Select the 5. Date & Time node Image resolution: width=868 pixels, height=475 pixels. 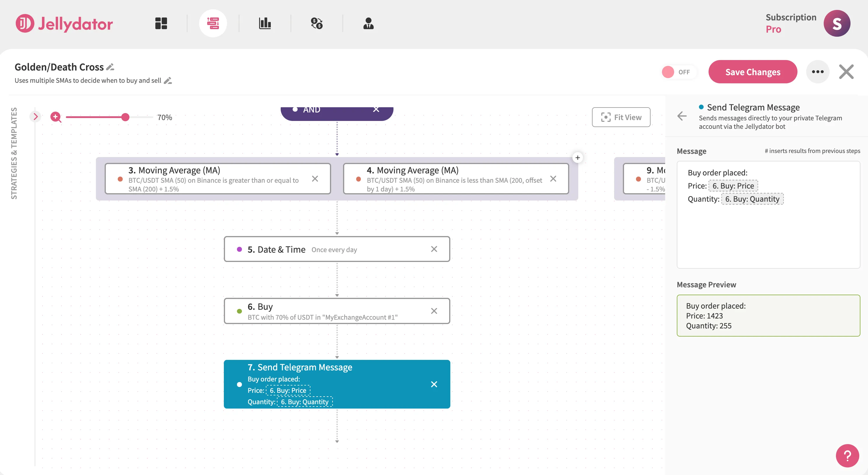pos(337,249)
